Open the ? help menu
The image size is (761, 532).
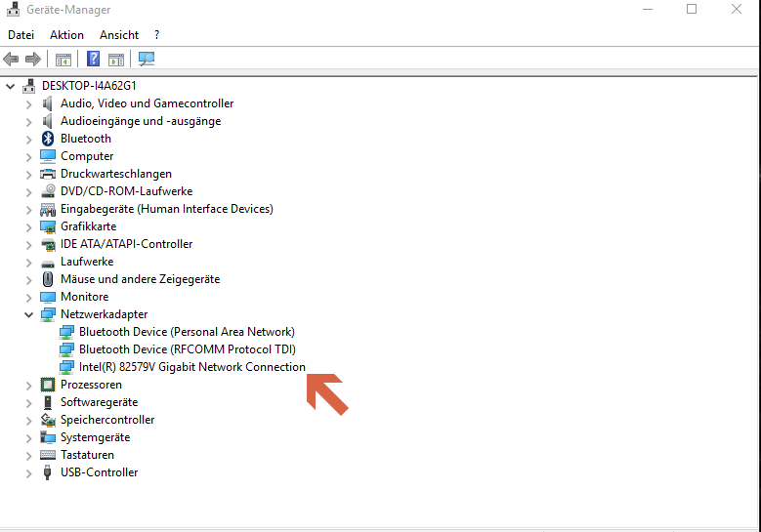[156, 35]
